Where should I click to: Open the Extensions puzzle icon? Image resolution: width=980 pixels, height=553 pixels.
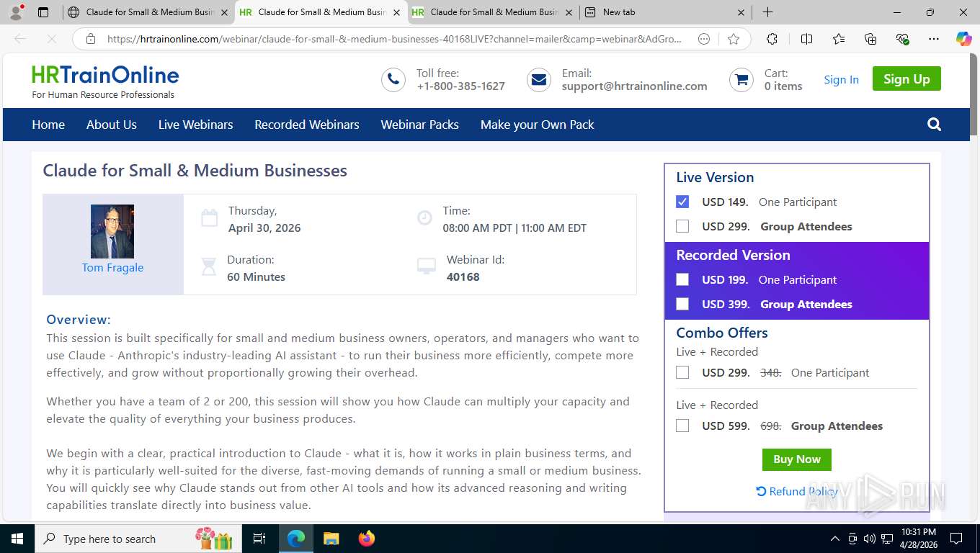click(772, 40)
